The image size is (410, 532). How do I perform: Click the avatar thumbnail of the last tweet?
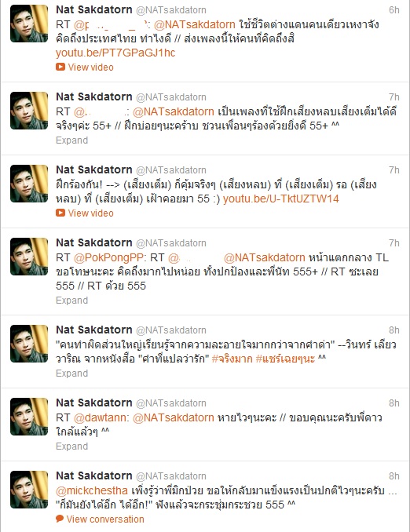point(29,490)
